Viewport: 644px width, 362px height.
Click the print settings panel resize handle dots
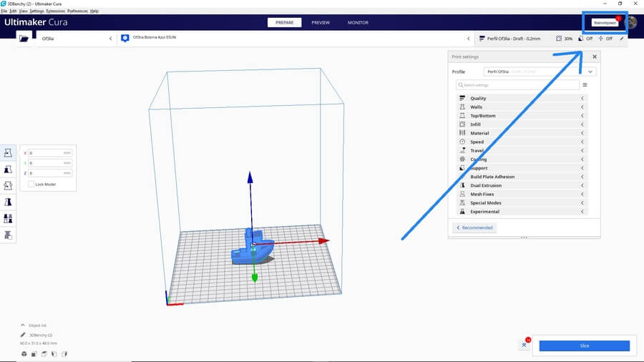[524, 238]
